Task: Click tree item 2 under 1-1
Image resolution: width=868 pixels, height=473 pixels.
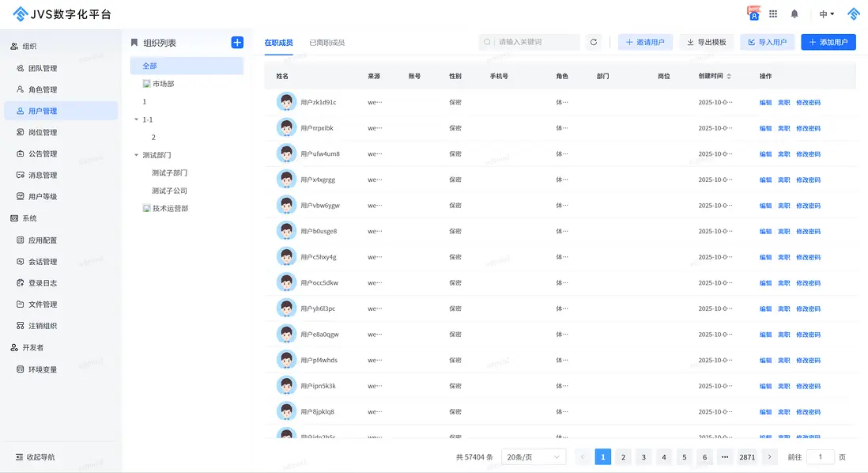Action: click(153, 138)
